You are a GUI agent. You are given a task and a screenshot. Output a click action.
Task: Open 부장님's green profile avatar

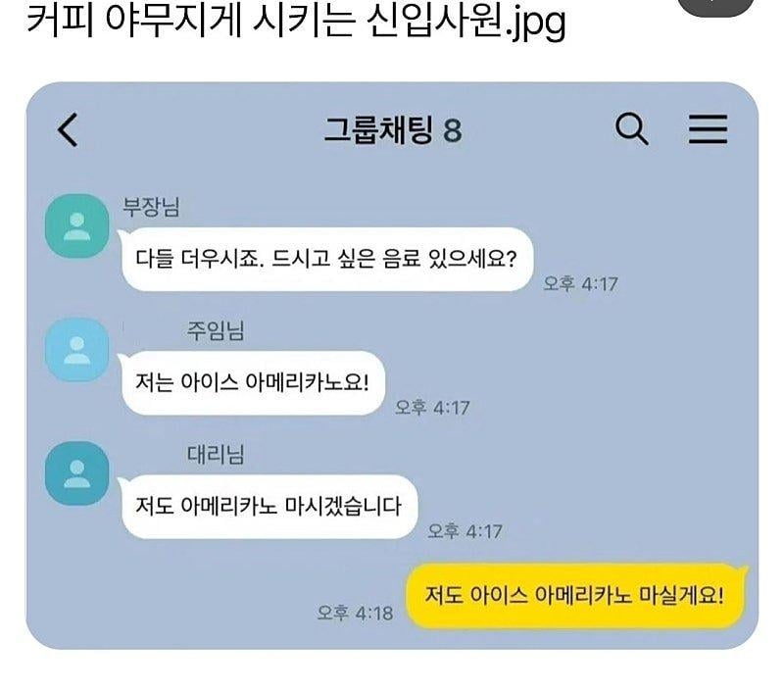click(77, 226)
